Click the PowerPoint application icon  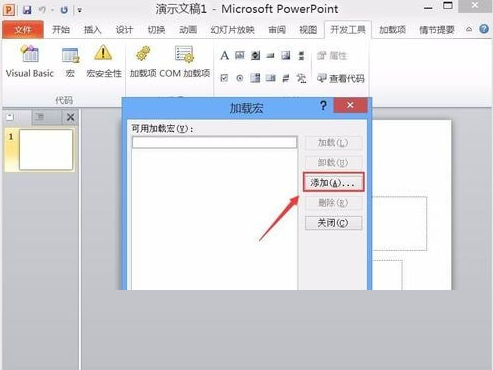click(x=9, y=10)
